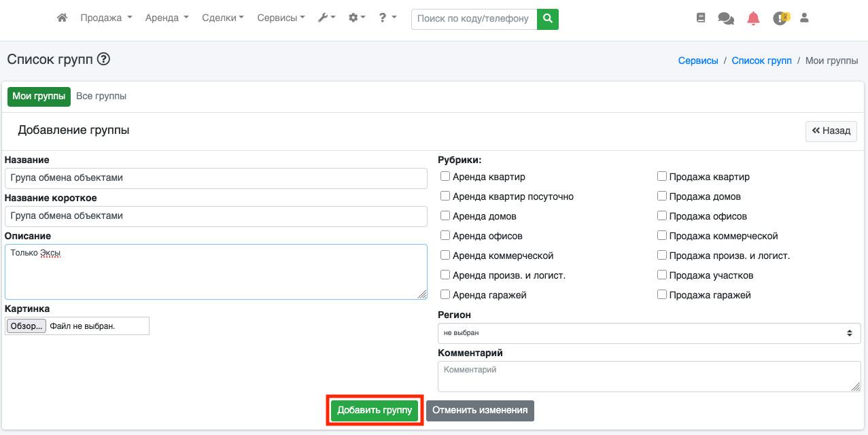Click the green search magnifier button
This screenshot has height=435, width=868.
(547, 19)
